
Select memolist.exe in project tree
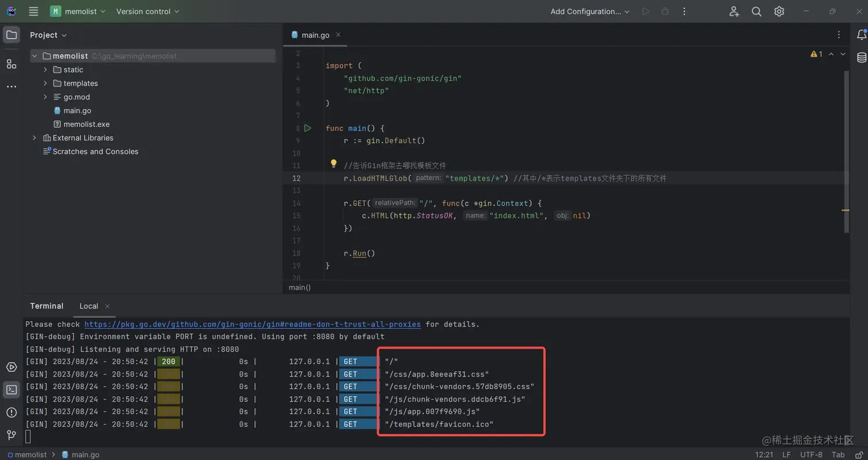click(86, 124)
